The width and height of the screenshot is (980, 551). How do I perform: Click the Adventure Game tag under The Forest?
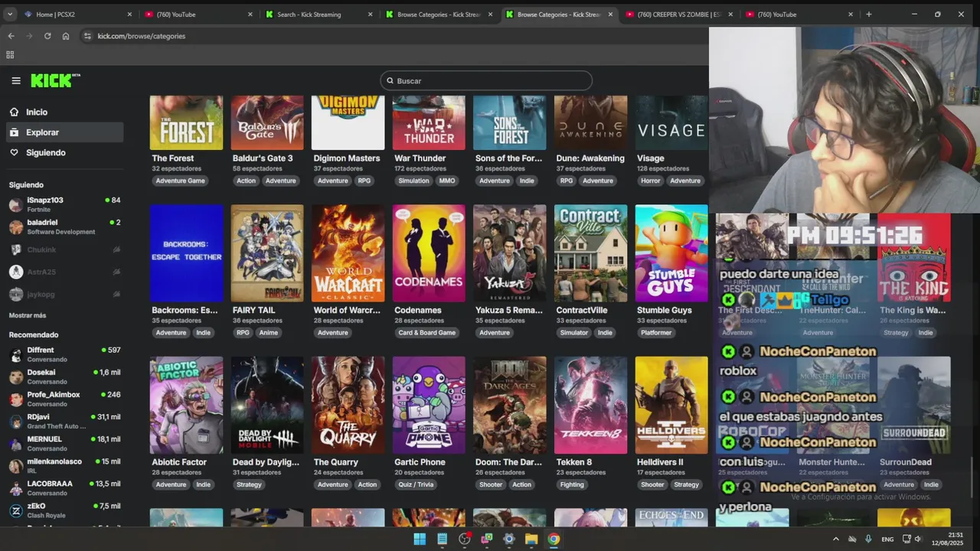180,181
